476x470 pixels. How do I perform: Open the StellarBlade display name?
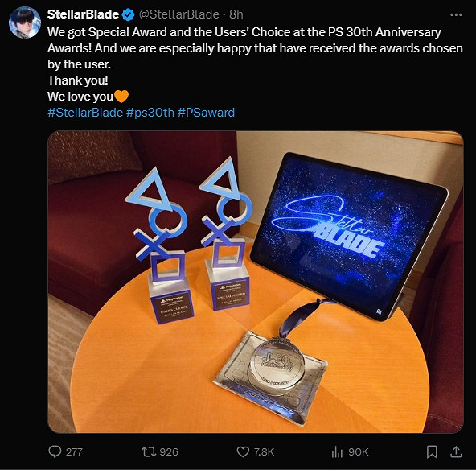(x=83, y=14)
